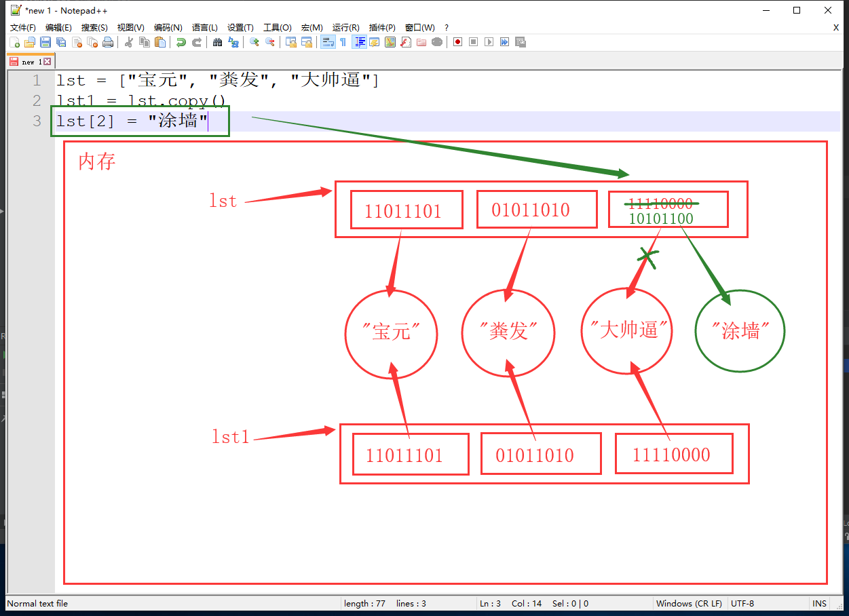The width and height of the screenshot is (849, 616).
Task: Click the Save All toolbar icon
Action: tap(61, 42)
